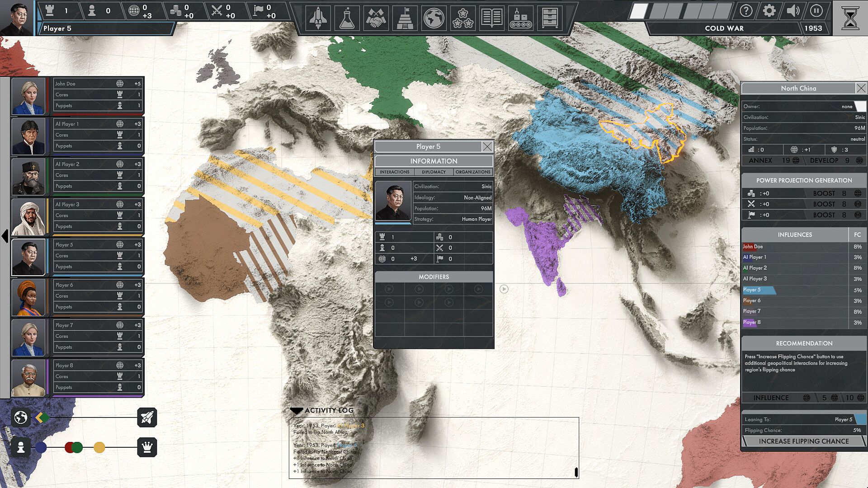Open the handshake diplomacy panel

(376, 18)
